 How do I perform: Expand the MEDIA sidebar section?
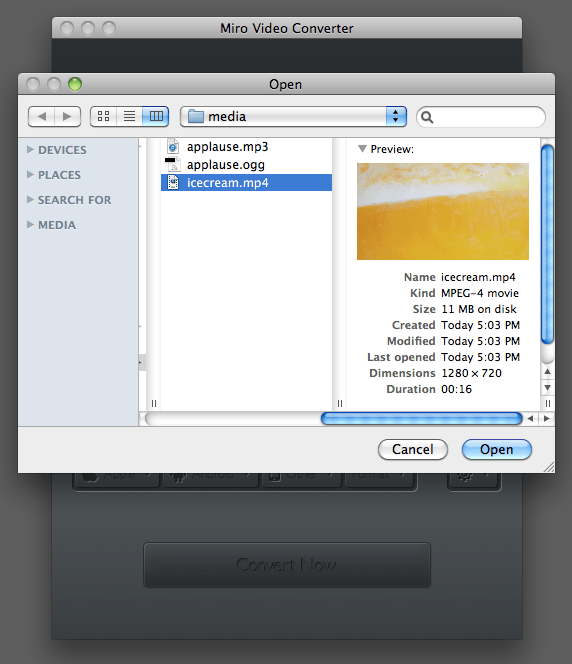point(30,224)
